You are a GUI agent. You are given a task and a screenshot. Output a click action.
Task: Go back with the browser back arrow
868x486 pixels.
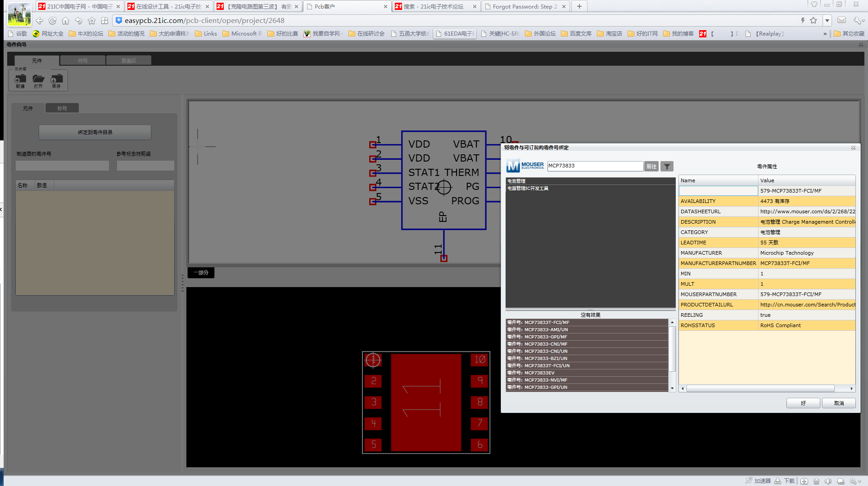(x=40, y=21)
